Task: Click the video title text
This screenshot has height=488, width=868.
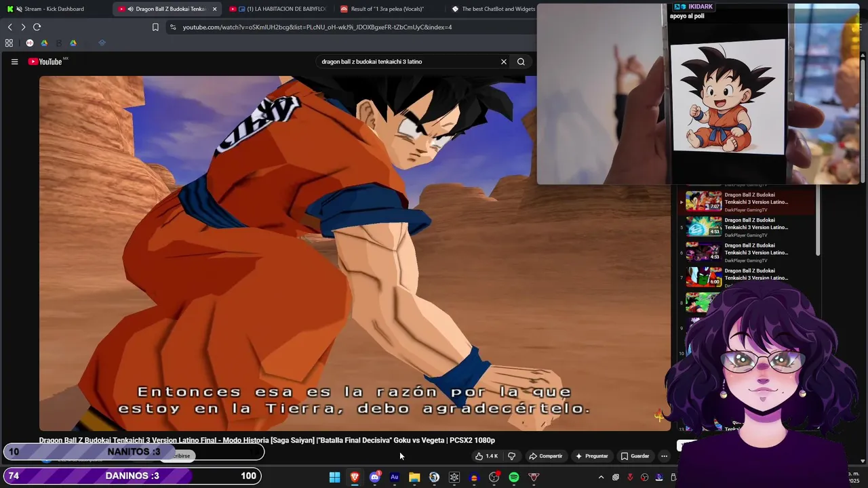Action: pyautogui.click(x=267, y=441)
